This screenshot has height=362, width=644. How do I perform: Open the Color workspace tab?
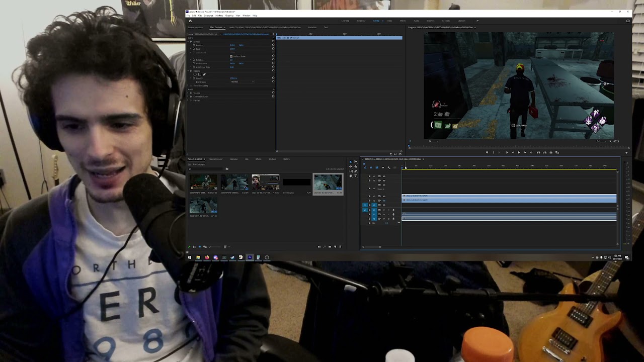tap(389, 21)
